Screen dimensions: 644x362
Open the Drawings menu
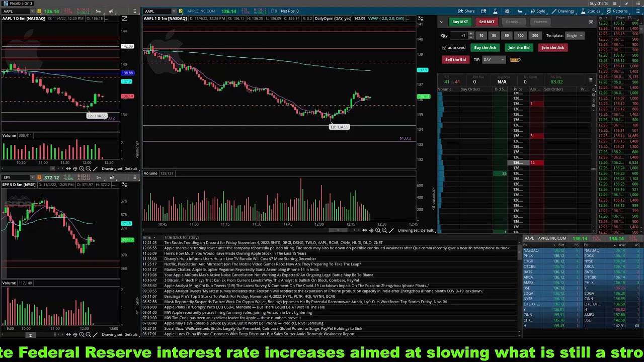[563, 11]
